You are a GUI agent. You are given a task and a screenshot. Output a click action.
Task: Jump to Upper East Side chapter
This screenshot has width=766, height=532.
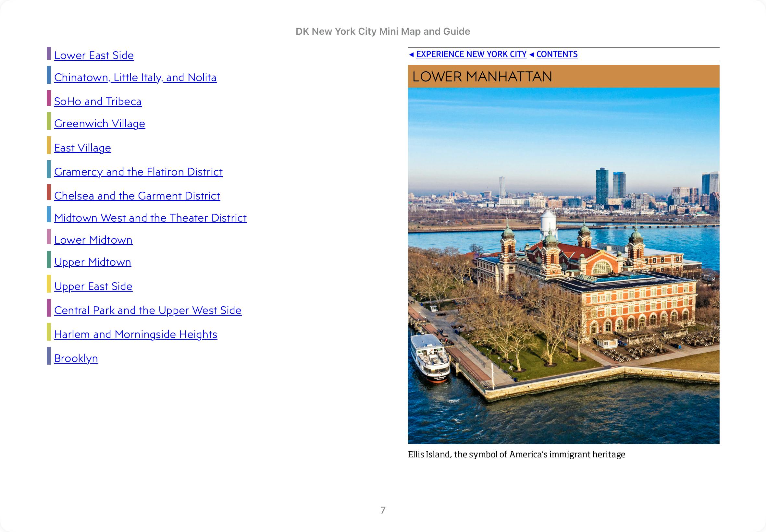(x=93, y=286)
